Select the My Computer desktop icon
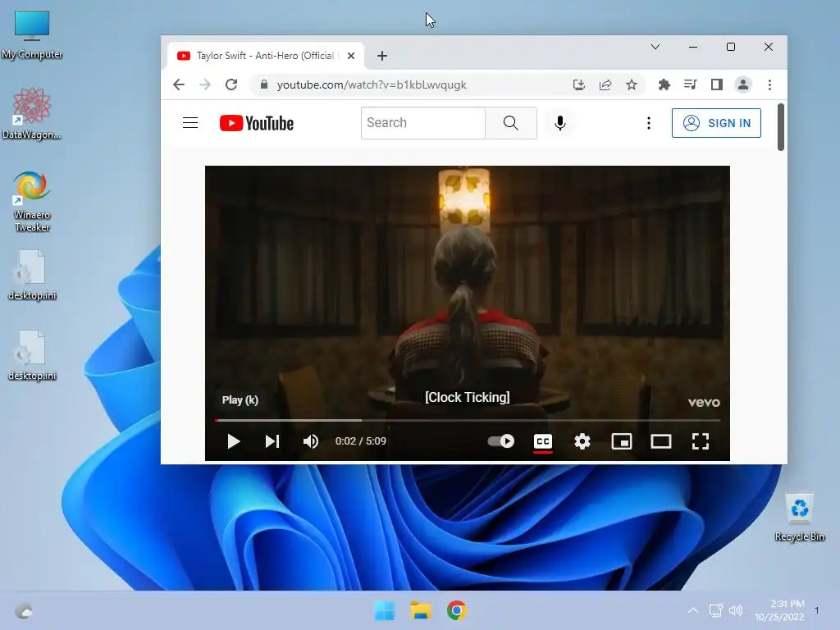The height and width of the screenshot is (630, 840). coord(32,34)
